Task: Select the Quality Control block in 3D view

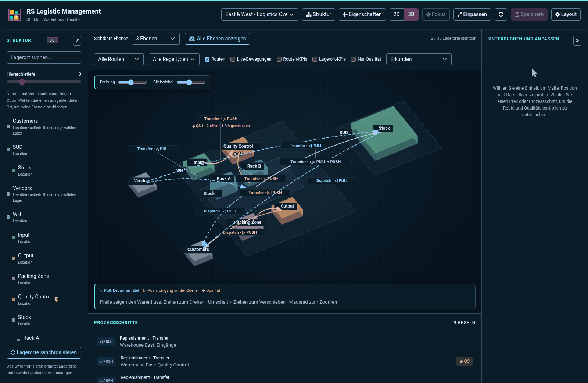Action: coord(238,146)
